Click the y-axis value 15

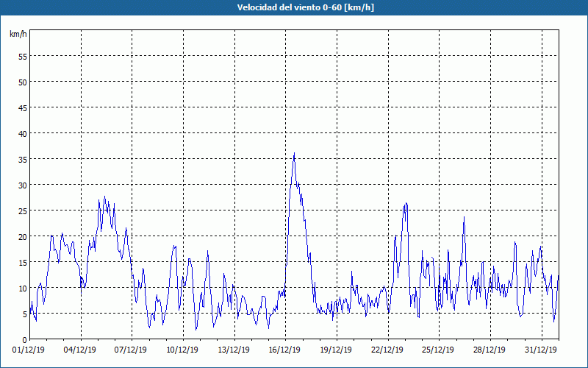point(23,263)
